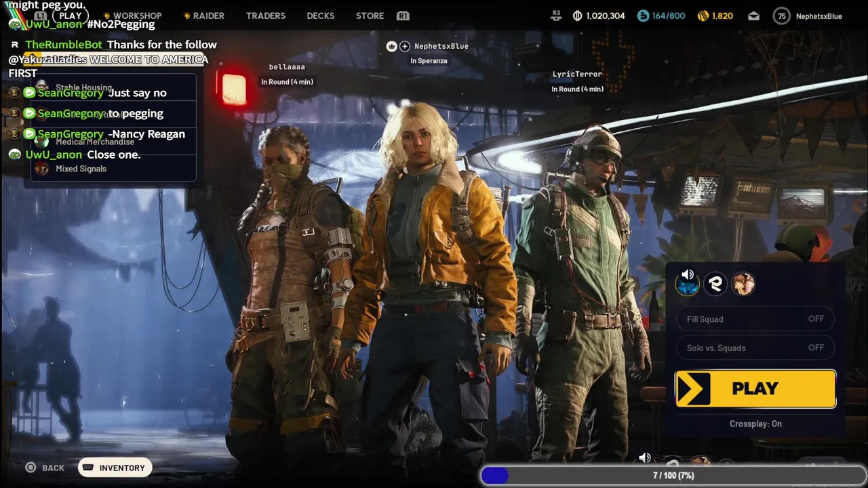The width and height of the screenshot is (868, 488).
Task: Click the frog emote beside #No2Pegging message
Action: [x=15, y=24]
